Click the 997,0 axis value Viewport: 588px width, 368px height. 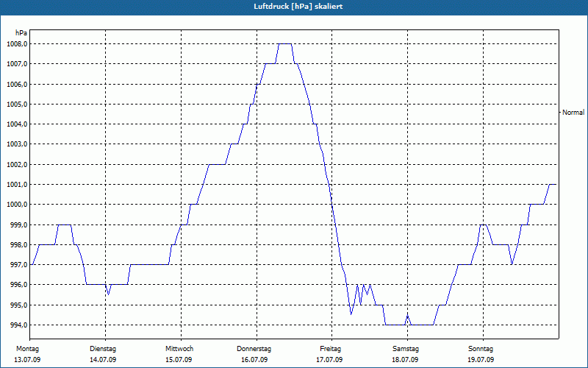(19, 265)
